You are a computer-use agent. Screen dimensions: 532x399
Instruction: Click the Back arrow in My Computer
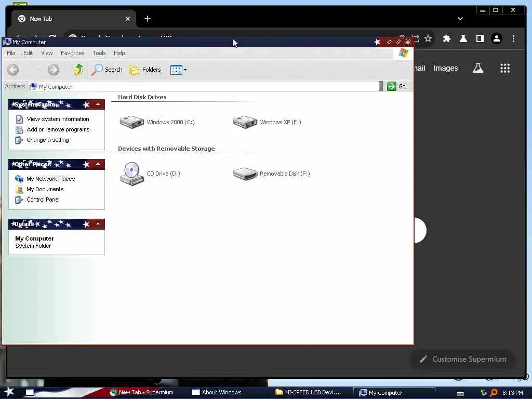pos(13,70)
